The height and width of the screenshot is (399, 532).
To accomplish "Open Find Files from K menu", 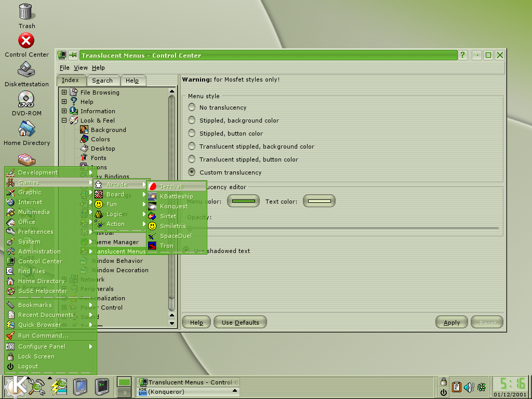I will (50, 271).
